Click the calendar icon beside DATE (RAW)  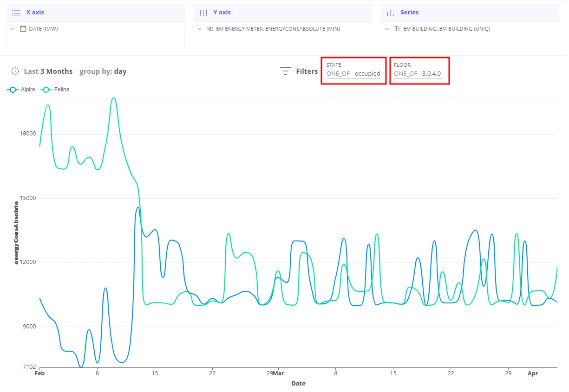[23, 29]
